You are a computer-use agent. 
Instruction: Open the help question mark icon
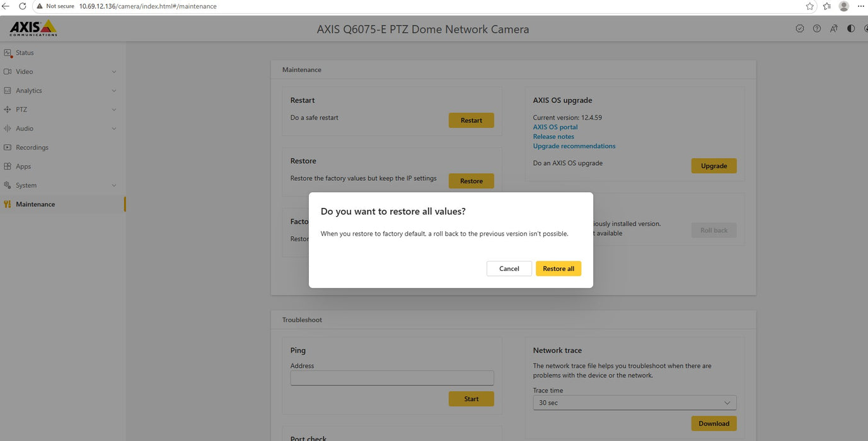817,28
